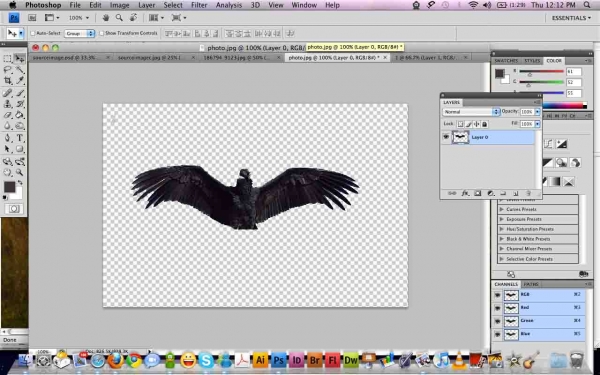
Task: Open the Layer menu
Action: [147, 5]
